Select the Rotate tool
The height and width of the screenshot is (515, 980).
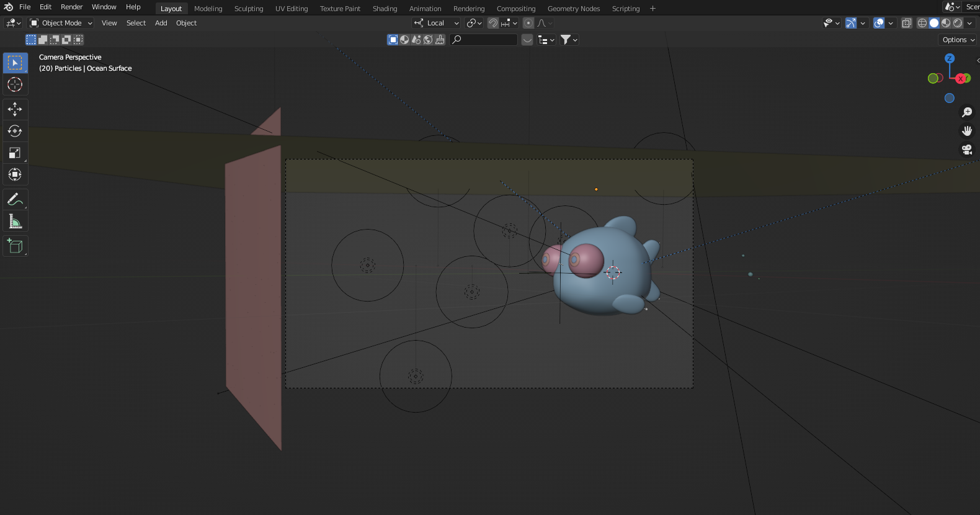(x=15, y=131)
